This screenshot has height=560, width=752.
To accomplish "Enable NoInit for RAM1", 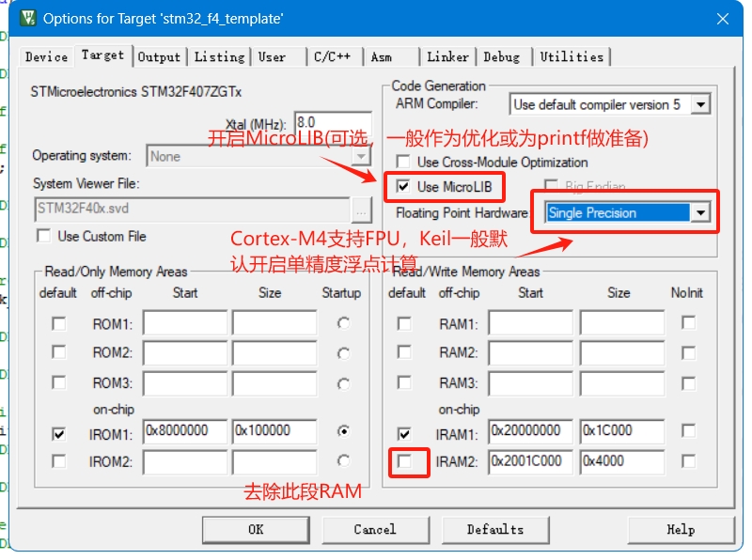I will pos(688,322).
